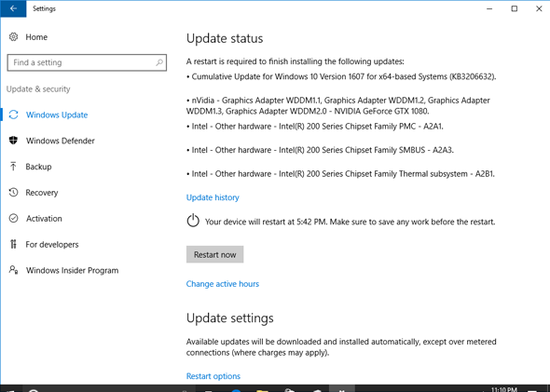Viewport: 550px width, 392px height.
Task: Click the power icon next to restart message
Action: [x=193, y=221]
